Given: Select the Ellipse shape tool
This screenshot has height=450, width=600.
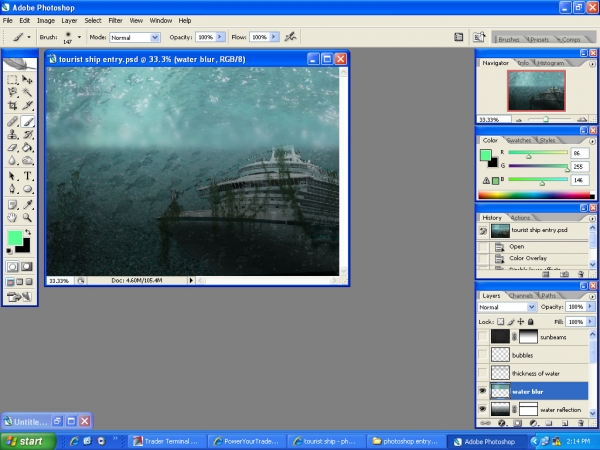Looking at the screenshot, I should click(x=27, y=189).
